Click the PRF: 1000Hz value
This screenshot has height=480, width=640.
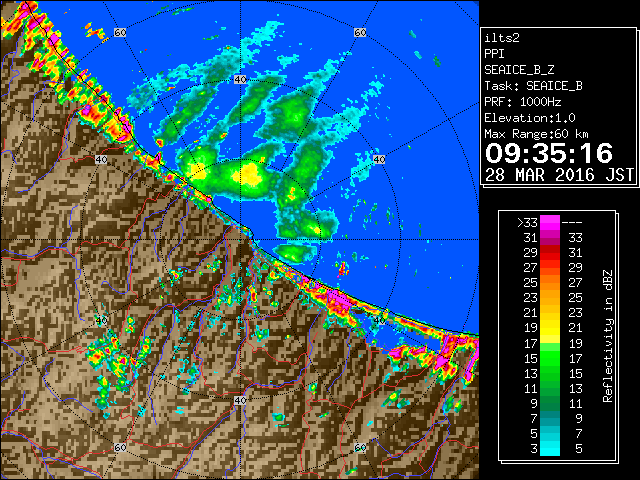click(x=523, y=102)
